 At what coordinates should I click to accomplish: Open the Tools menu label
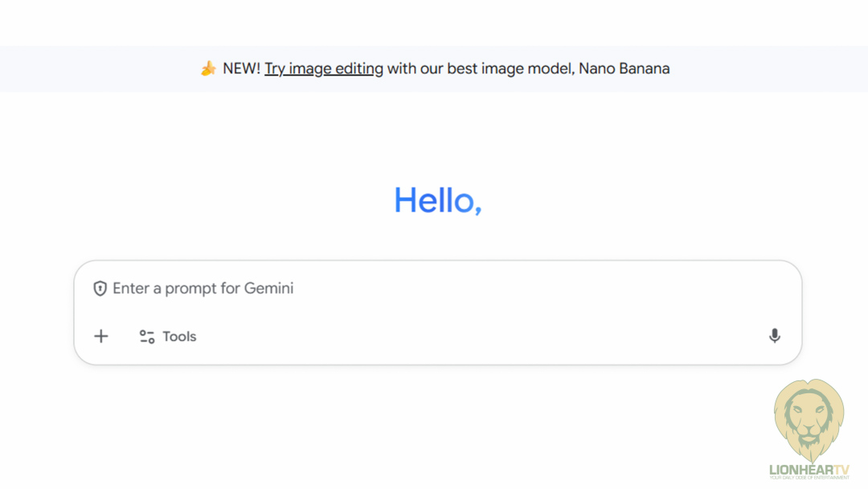coord(179,337)
